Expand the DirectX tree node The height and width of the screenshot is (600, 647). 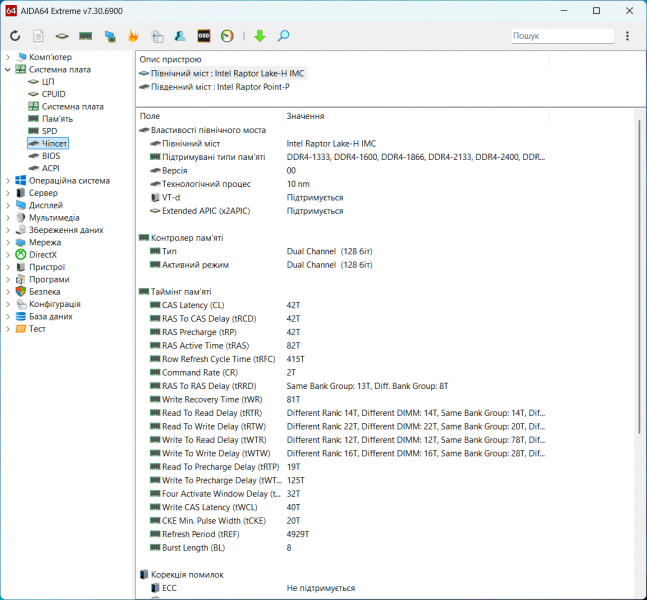(8, 255)
